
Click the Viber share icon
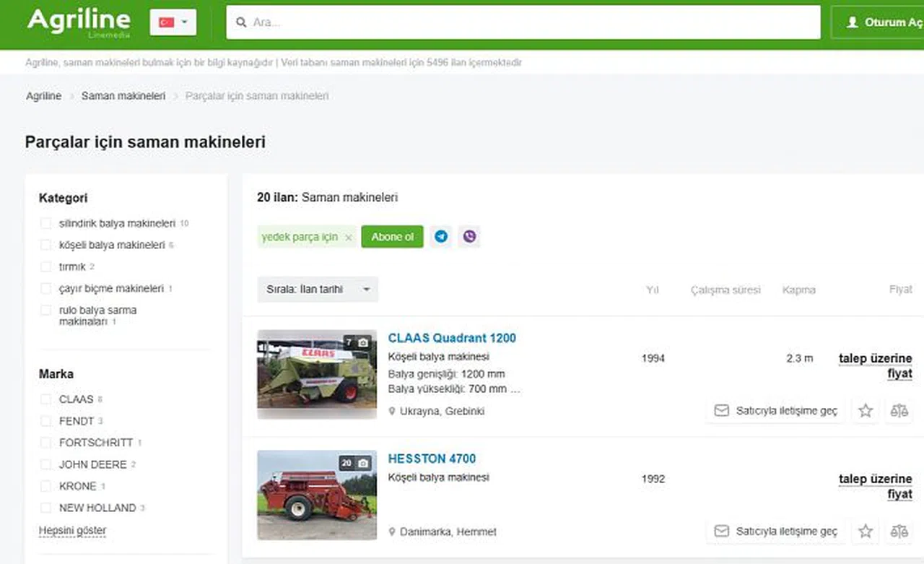[x=470, y=237]
